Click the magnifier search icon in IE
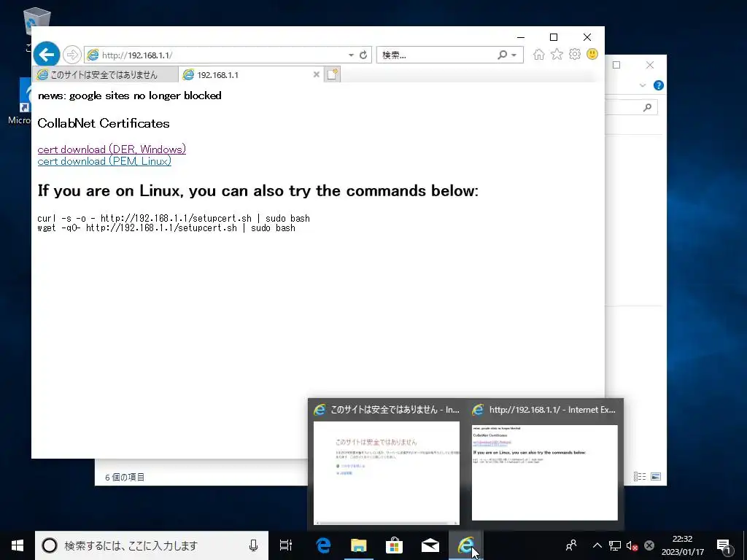This screenshot has height=560, width=747. pos(502,55)
